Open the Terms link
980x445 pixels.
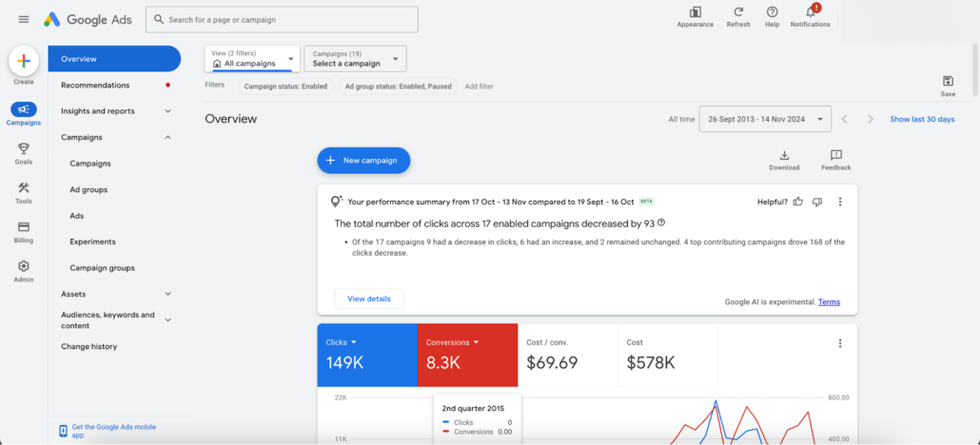coord(830,301)
